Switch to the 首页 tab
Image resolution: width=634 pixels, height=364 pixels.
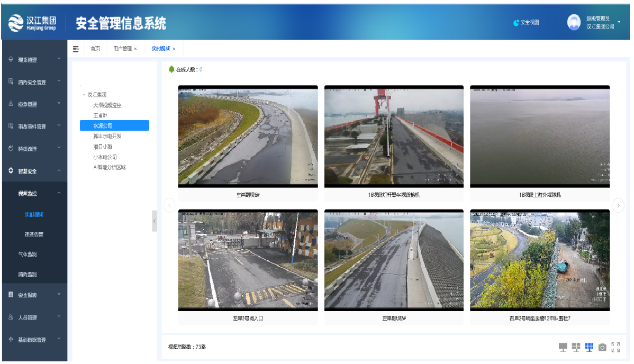coord(95,49)
